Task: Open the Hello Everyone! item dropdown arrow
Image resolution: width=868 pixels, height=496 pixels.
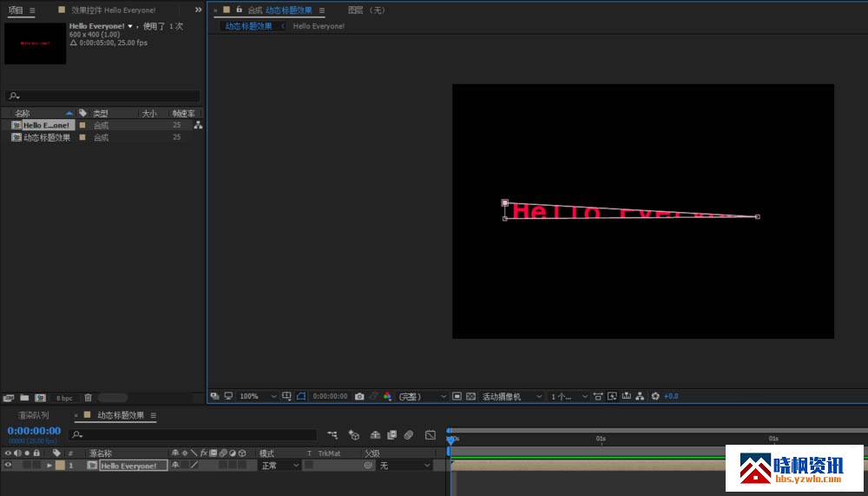Action: point(130,26)
